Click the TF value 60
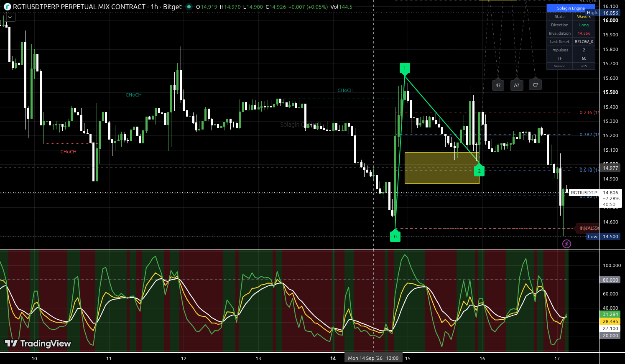The image size is (625, 364). pyautogui.click(x=584, y=59)
